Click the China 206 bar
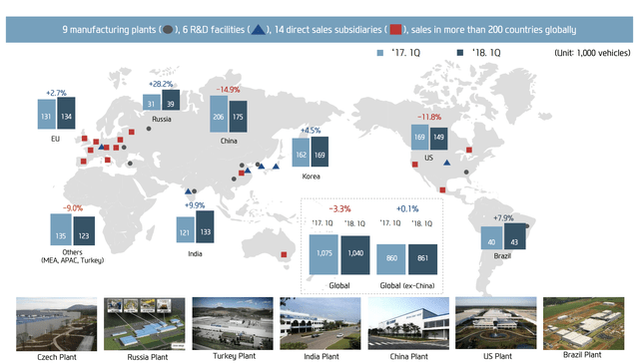The image size is (639, 364). pos(219,114)
